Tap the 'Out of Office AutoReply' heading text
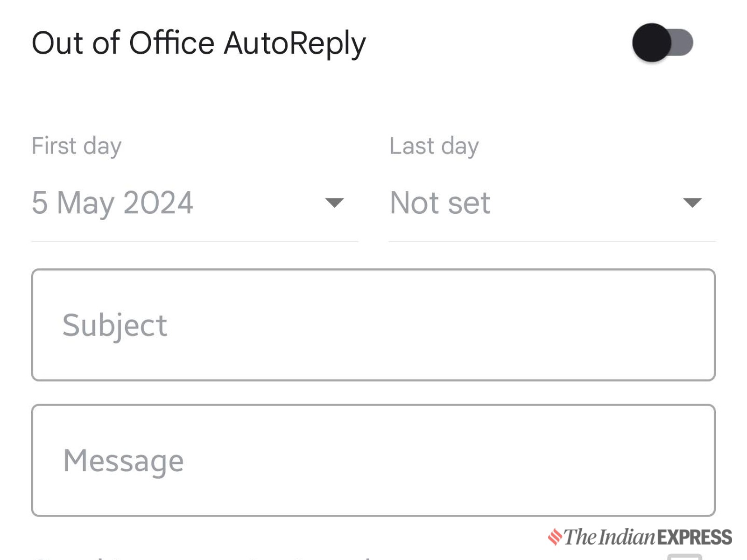Image resolution: width=747 pixels, height=560 pixels. 198,43
